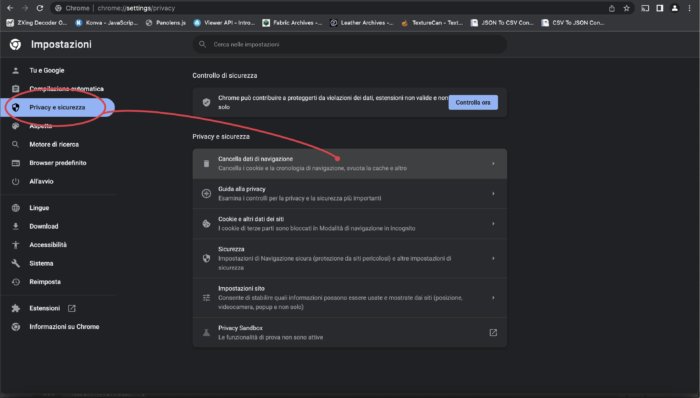
Task: Click the trash icon beside Cancella dati
Action: pos(206,164)
